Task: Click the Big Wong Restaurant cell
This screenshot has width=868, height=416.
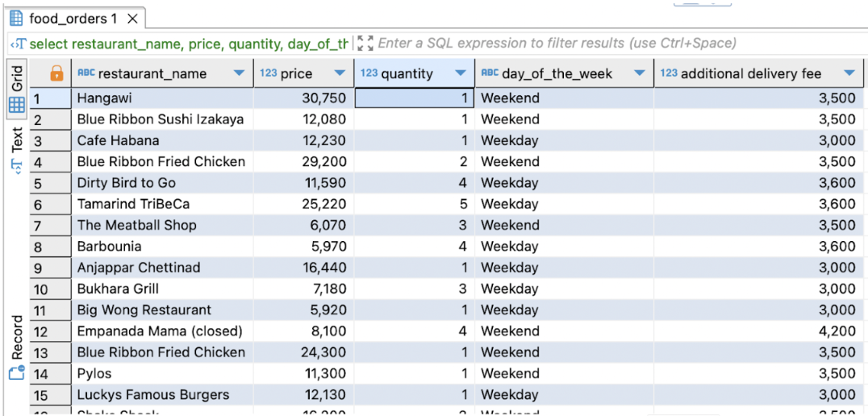Action: 163,310
